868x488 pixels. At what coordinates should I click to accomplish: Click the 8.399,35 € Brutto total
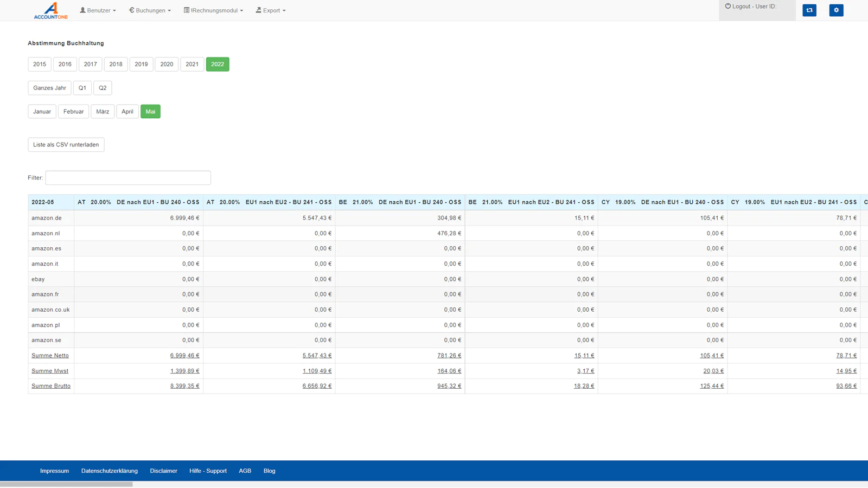point(184,386)
